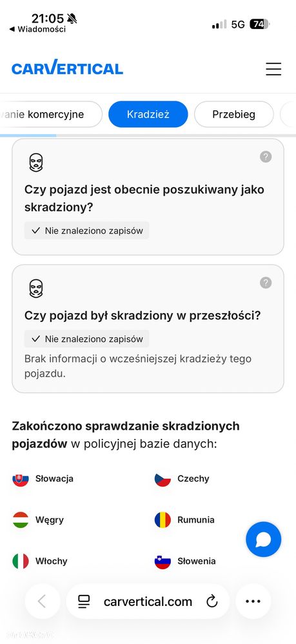Tap the Rumunia country entry
Screen dimensions: 296x644
pos(184,520)
